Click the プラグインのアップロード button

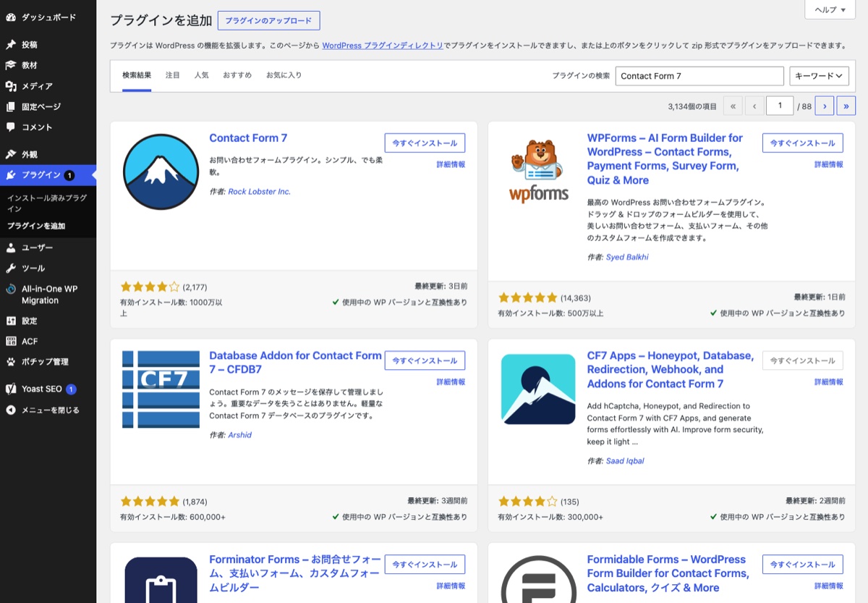(x=268, y=20)
